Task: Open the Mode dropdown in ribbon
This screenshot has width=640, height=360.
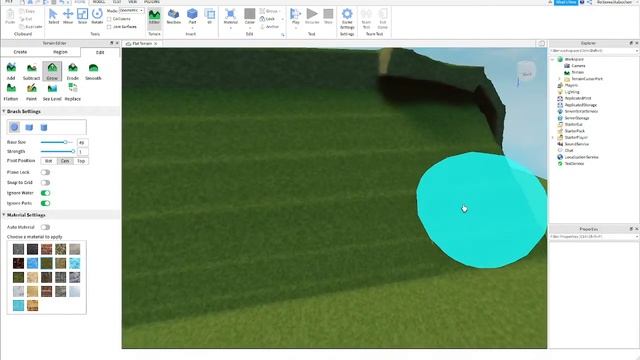Action: [x=131, y=11]
